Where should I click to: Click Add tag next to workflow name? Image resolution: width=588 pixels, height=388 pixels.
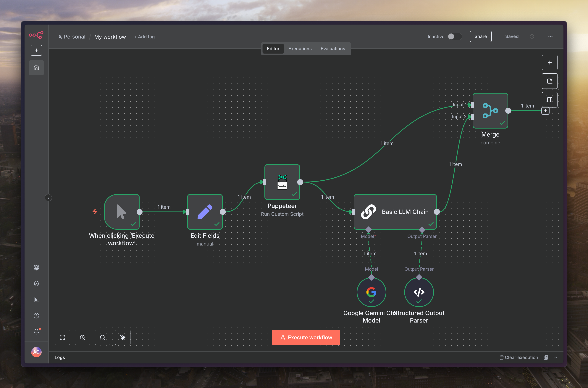[144, 37]
